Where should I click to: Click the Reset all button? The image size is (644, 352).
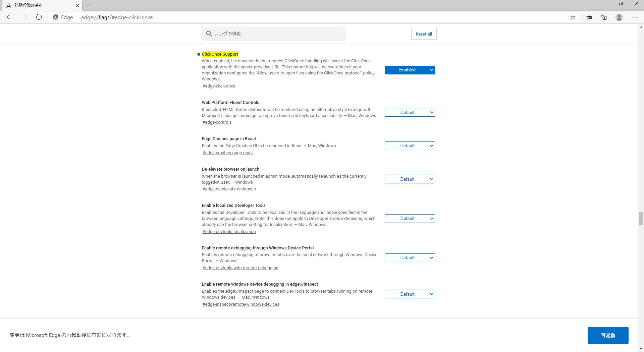click(424, 34)
